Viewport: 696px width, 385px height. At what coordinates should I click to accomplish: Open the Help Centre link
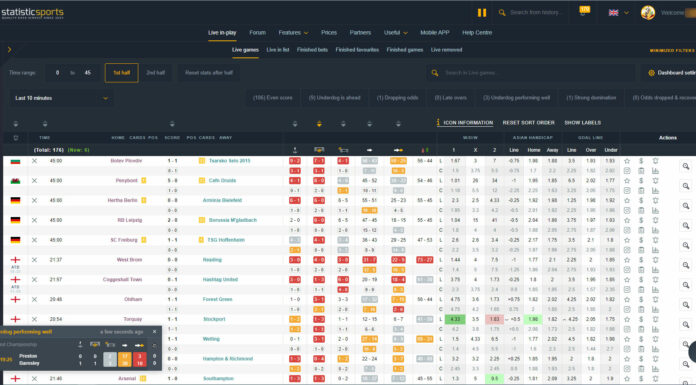477,33
